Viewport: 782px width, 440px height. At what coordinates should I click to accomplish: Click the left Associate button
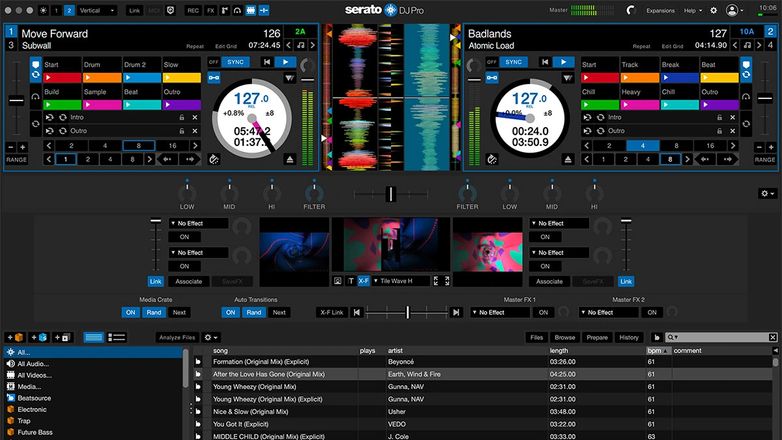(189, 281)
